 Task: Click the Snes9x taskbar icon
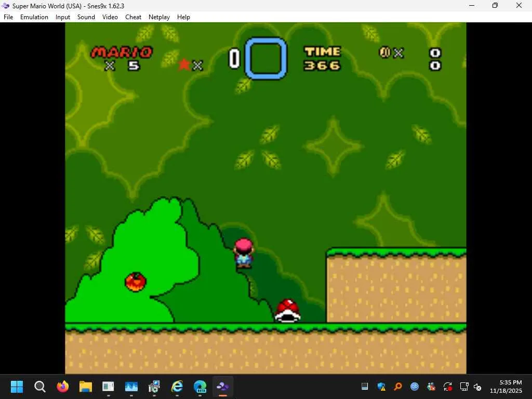pos(223,387)
